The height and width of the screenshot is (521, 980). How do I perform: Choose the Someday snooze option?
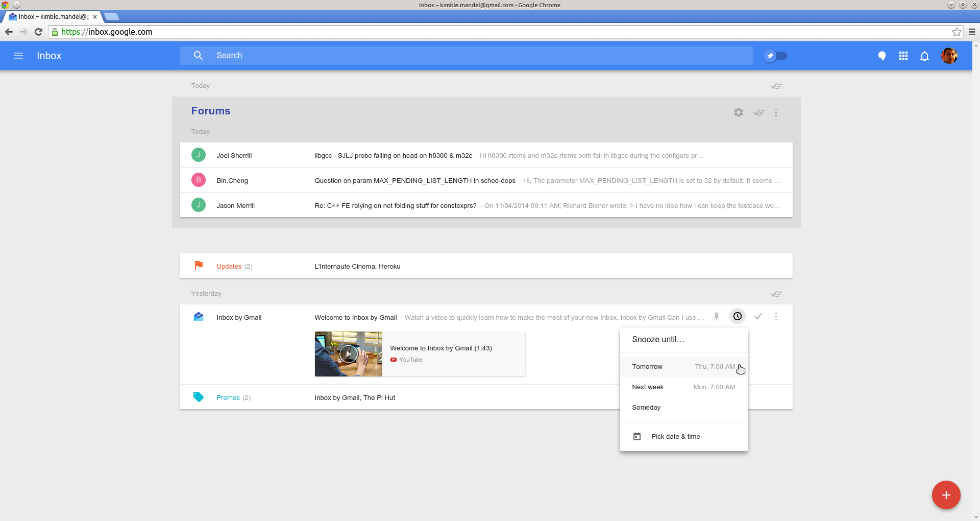pyautogui.click(x=683, y=408)
